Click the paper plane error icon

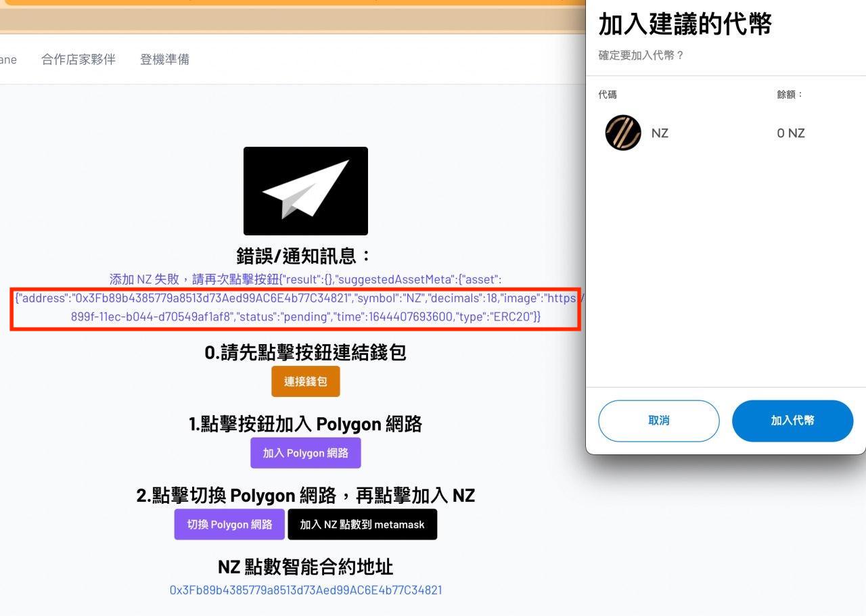pyautogui.click(x=305, y=190)
